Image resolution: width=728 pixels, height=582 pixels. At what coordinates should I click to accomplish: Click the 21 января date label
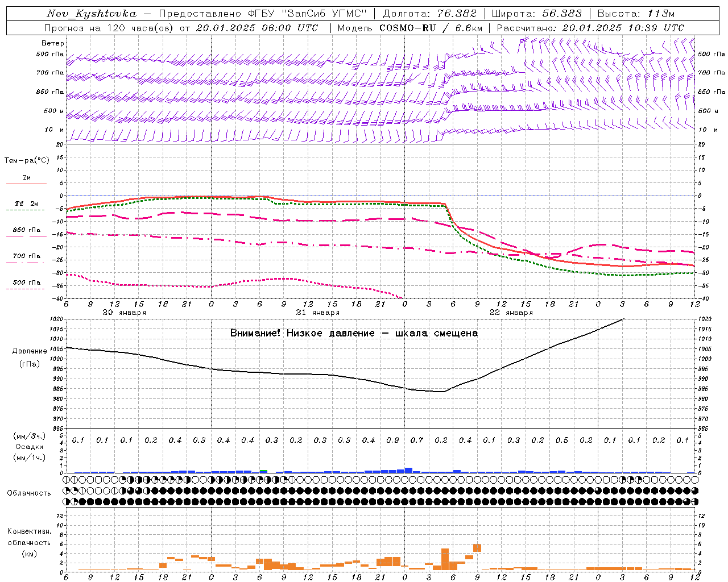click(x=317, y=313)
